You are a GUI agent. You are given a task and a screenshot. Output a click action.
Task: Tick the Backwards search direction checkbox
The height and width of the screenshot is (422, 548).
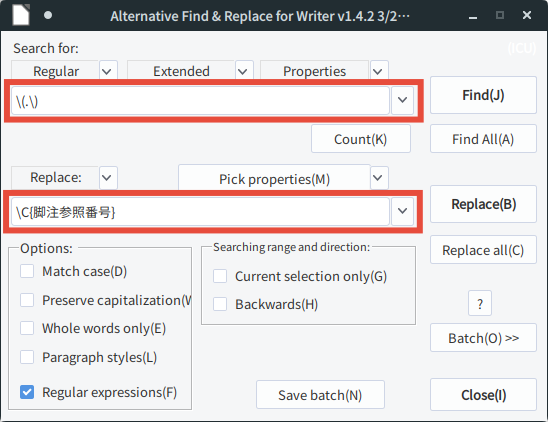coord(220,304)
